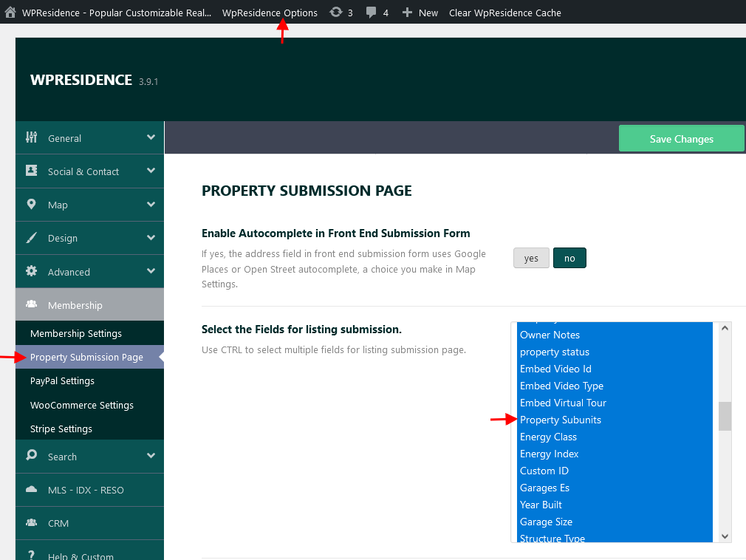
Task: Click the Membership people icon
Action: click(x=32, y=304)
